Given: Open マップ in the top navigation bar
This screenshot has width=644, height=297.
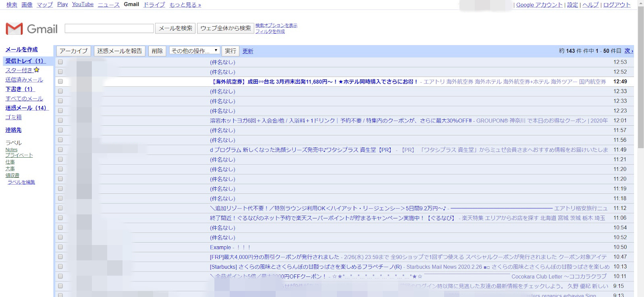Looking at the screenshot, I should click(x=45, y=4).
